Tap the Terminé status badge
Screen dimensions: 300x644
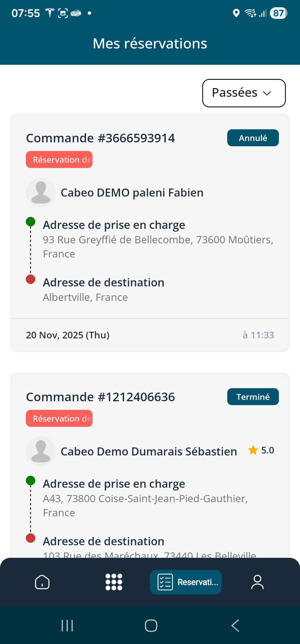pos(253,397)
